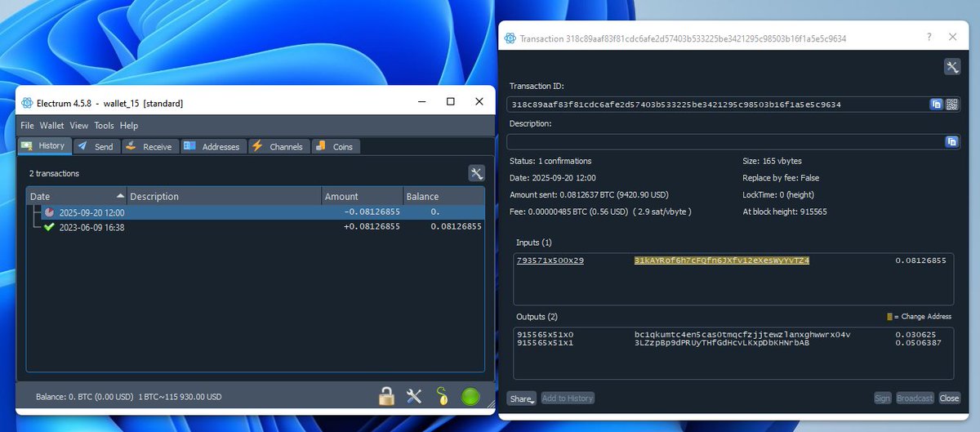Click the Close button in Transaction dialog
The height and width of the screenshot is (432, 980).
tap(949, 399)
